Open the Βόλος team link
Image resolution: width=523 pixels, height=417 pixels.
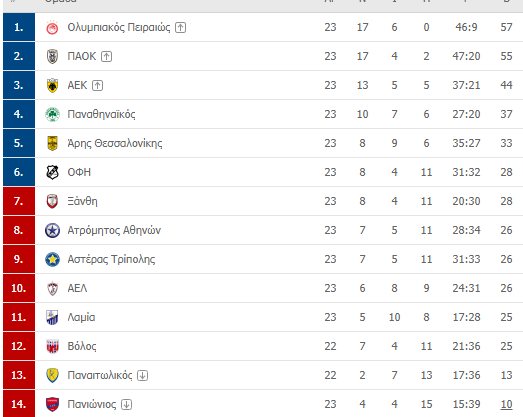(x=82, y=346)
